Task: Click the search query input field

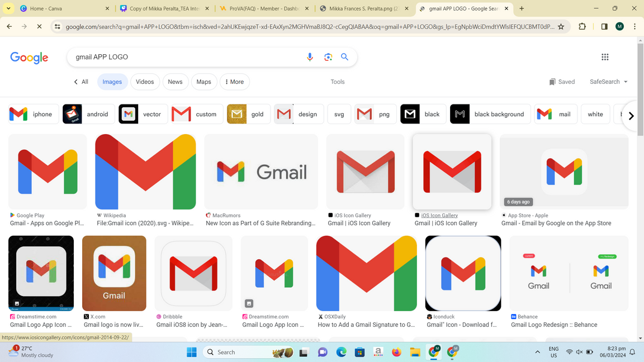Action: click(187, 57)
